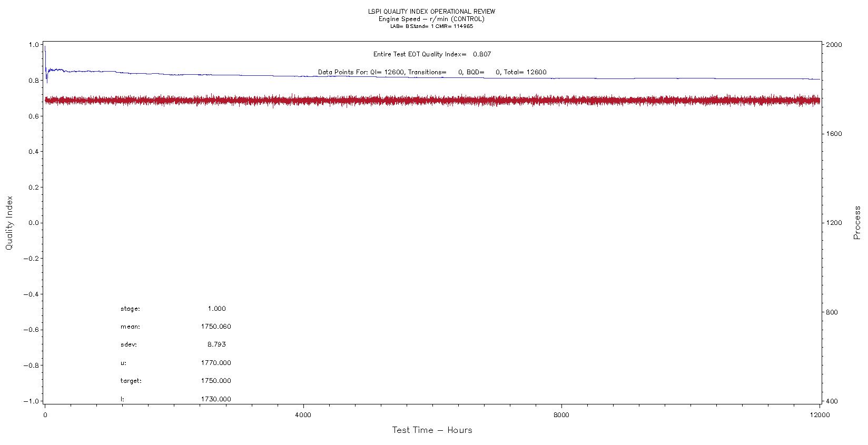
Task: Click the Data Points For QI annotation
Action: [x=432, y=72]
